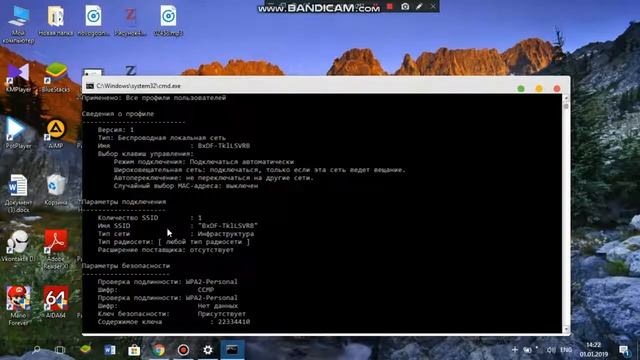Click key content value 22334410
The width and height of the screenshot is (640, 360).
(x=234, y=322)
